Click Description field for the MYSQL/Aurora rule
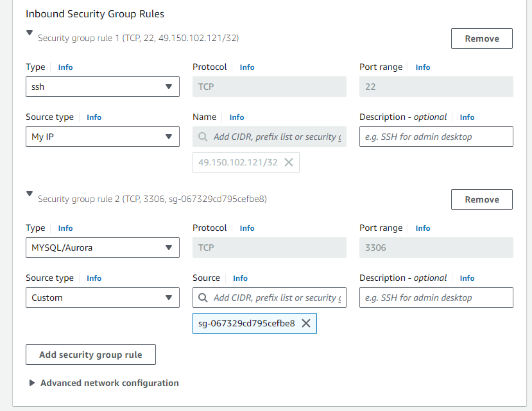This screenshot has width=532, height=411. [x=436, y=298]
